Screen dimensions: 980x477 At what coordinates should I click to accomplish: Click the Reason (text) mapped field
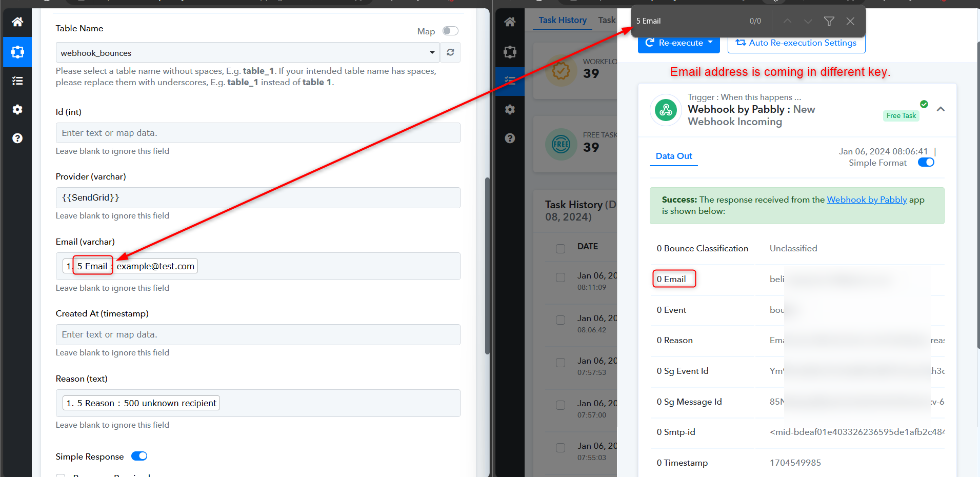258,403
